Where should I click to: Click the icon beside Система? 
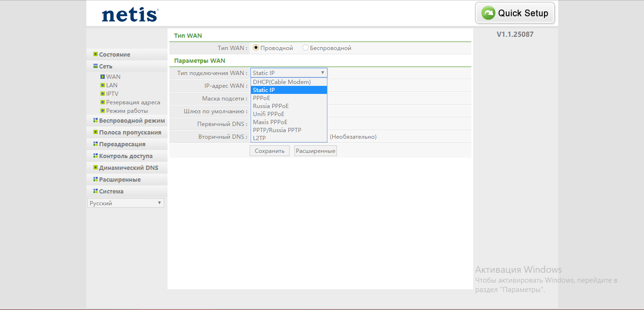point(95,191)
